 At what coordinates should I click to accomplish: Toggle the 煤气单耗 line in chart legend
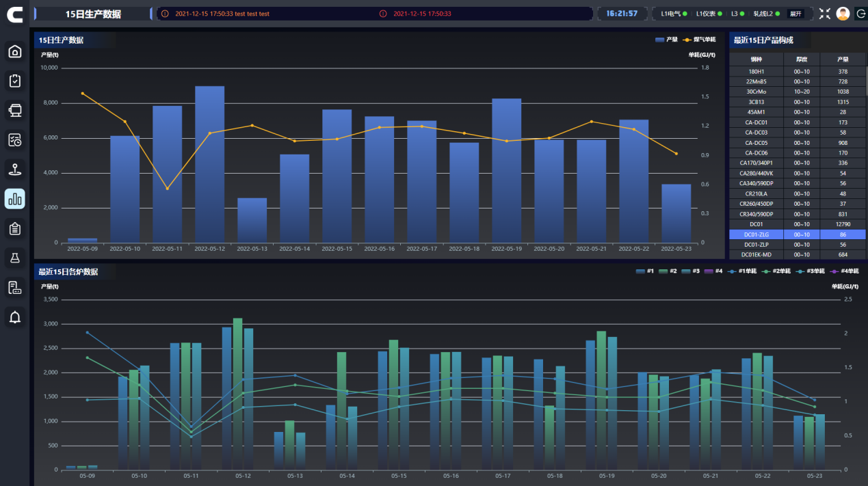tap(699, 40)
